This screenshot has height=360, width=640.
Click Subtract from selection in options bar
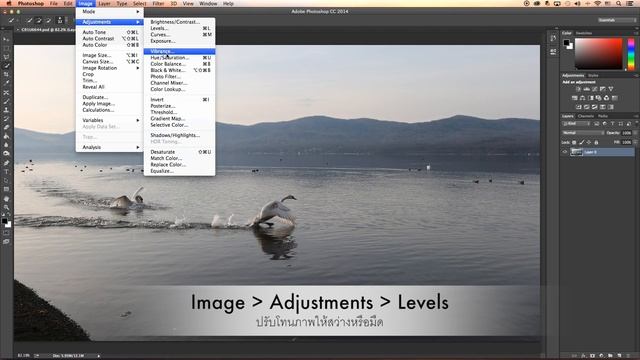tap(48, 20)
